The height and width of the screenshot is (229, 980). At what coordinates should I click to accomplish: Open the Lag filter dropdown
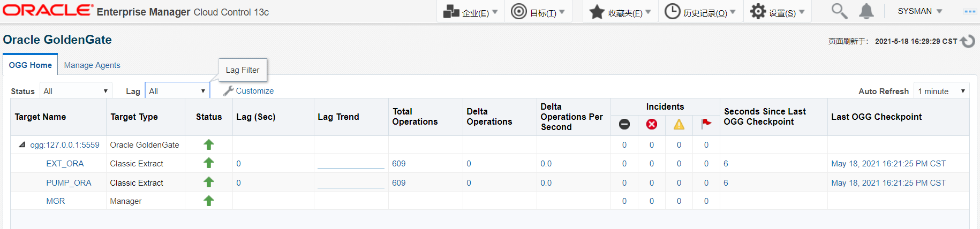(177, 91)
